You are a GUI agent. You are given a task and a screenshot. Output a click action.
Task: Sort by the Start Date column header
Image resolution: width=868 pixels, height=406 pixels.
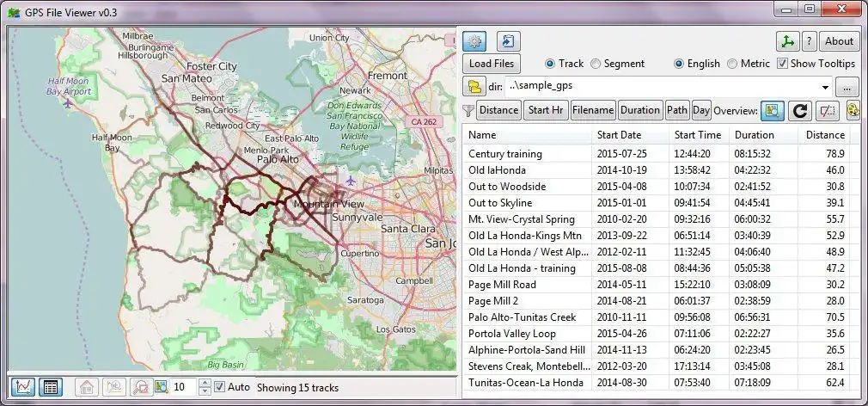tap(630, 135)
